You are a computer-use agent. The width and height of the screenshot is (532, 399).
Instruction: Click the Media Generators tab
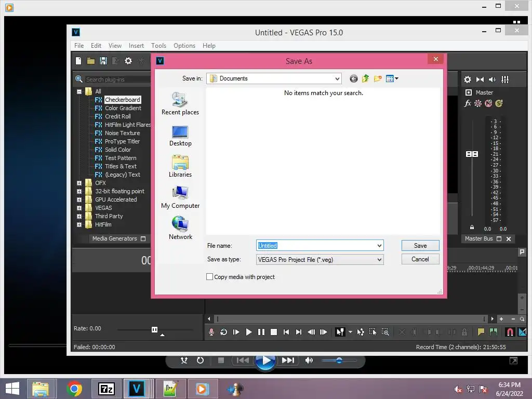tap(114, 238)
